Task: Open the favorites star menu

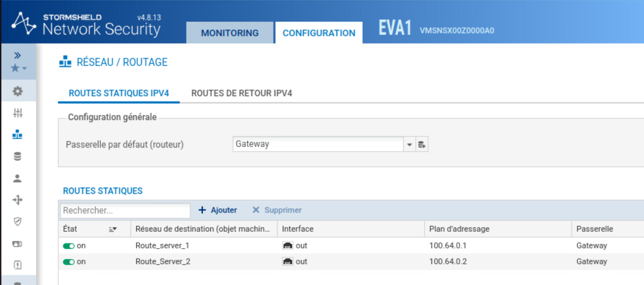Action: click(18, 68)
